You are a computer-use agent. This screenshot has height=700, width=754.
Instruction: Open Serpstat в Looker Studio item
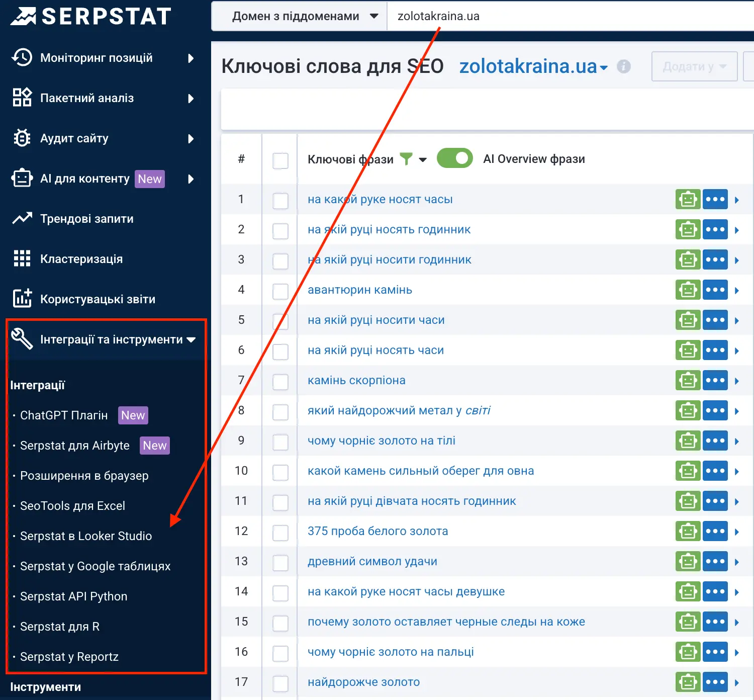pyautogui.click(x=86, y=536)
